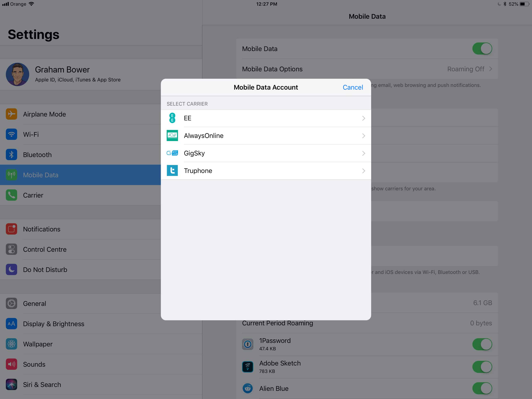Click the Airplane Mode icon
Image resolution: width=532 pixels, height=399 pixels.
tap(11, 114)
